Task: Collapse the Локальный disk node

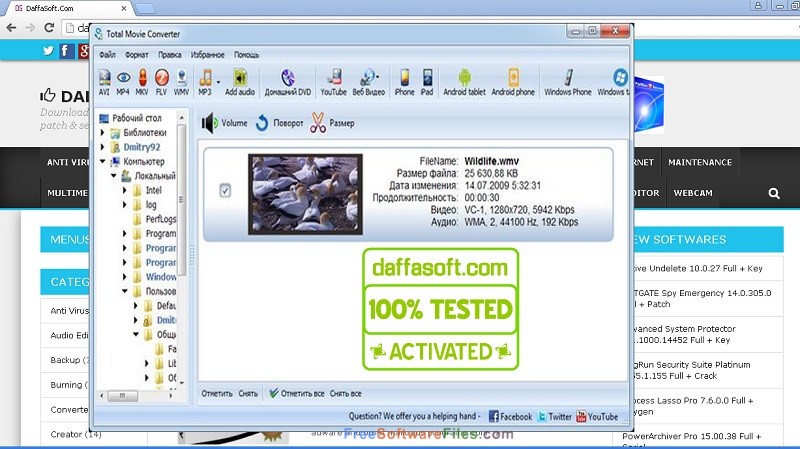Action: click(x=114, y=176)
